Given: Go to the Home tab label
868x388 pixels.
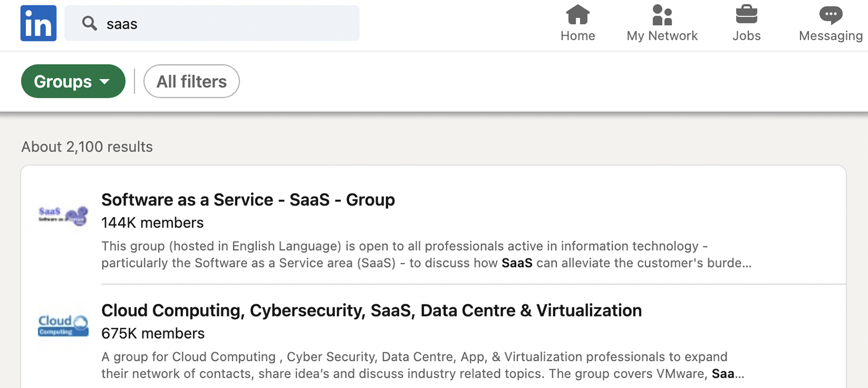Looking at the screenshot, I should click(578, 36).
